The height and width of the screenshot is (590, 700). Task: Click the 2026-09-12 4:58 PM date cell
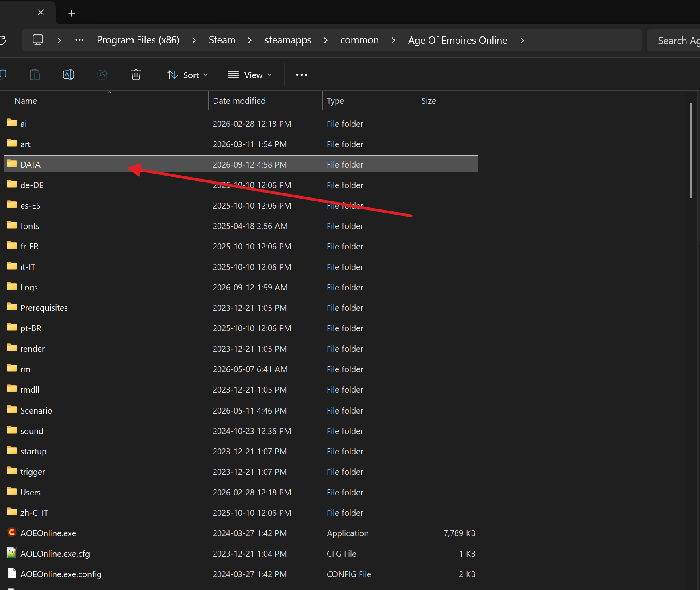250,165
